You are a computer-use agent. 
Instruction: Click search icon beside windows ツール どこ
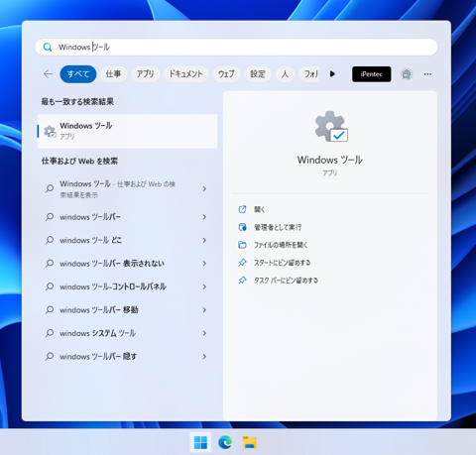click(50, 240)
